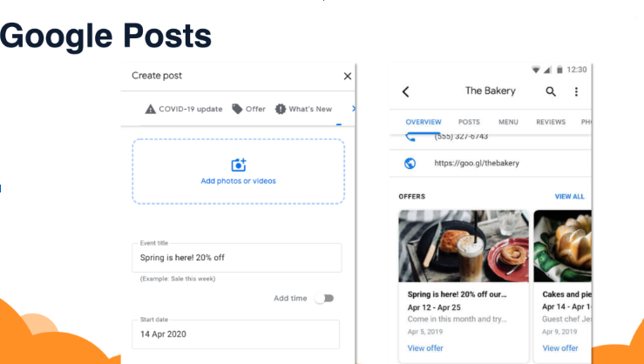Go back with the arrow in The Bakery
644x364 pixels.
coord(406,91)
